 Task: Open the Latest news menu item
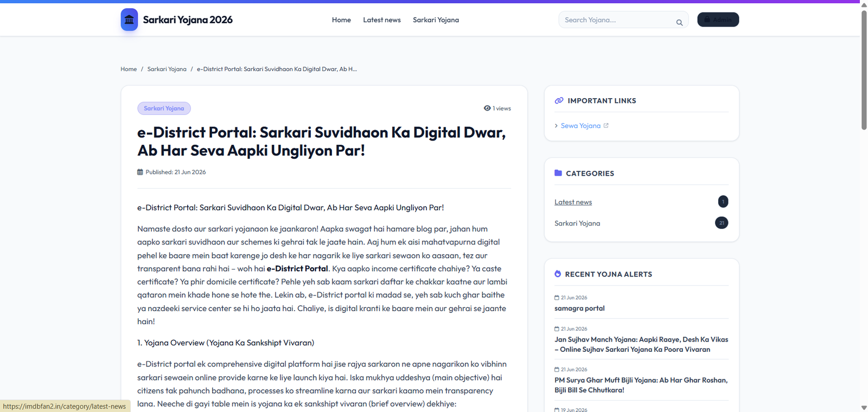pos(382,20)
